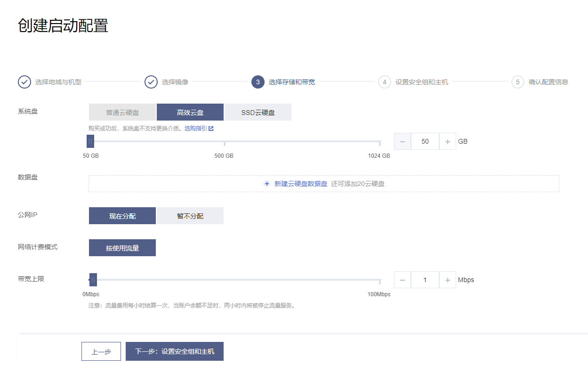Click the completed checkmark icon for 选择地域与机型

click(x=24, y=82)
